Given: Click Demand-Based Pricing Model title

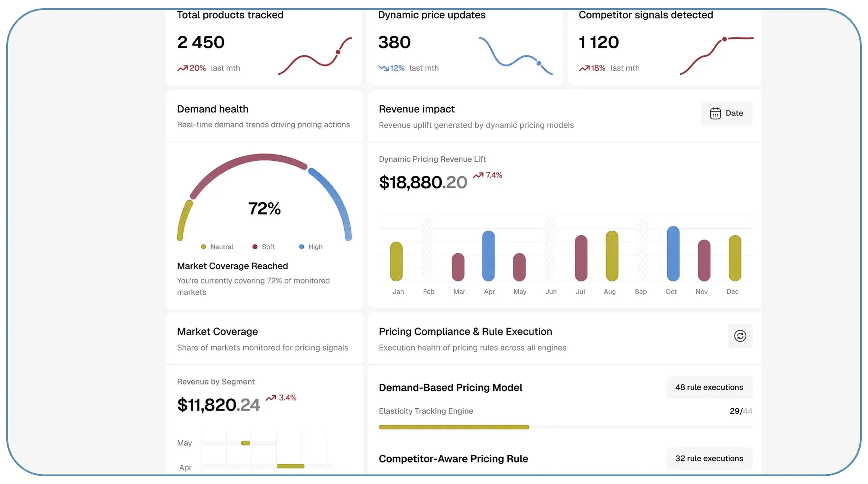Looking at the screenshot, I should click(450, 388).
